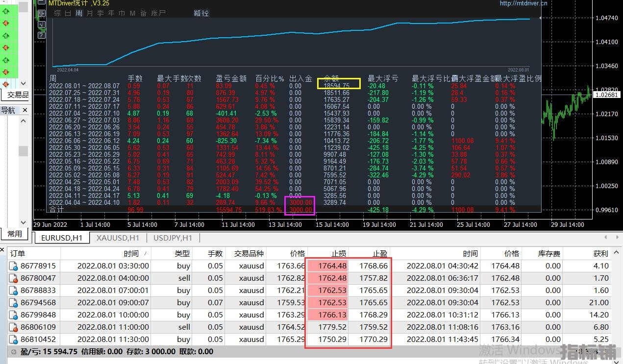The width and height of the screenshot is (623, 364).
Task: Switch statistics to 年 yearly view
Action: pos(111,13)
